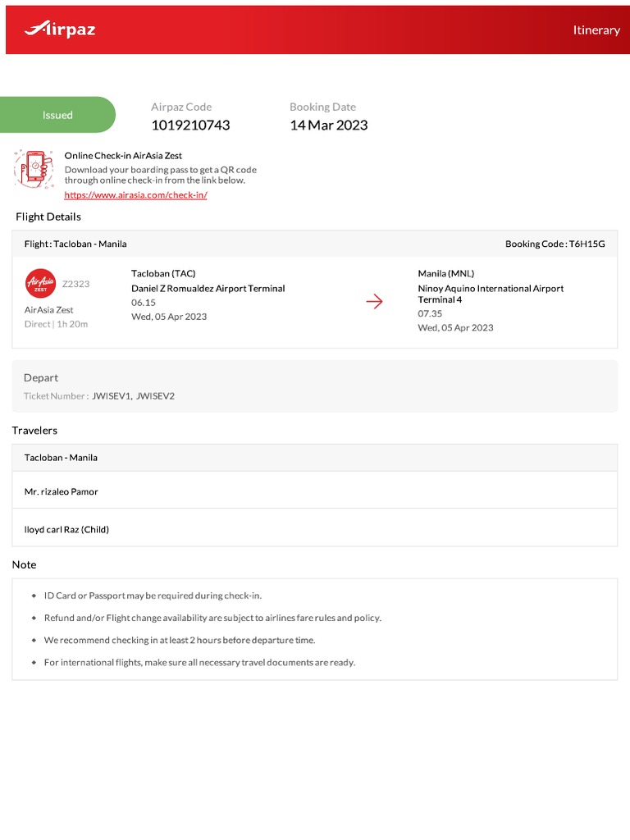Click the Depart label in ticket box
Viewport: 630px width, 840px height.
[x=41, y=378]
